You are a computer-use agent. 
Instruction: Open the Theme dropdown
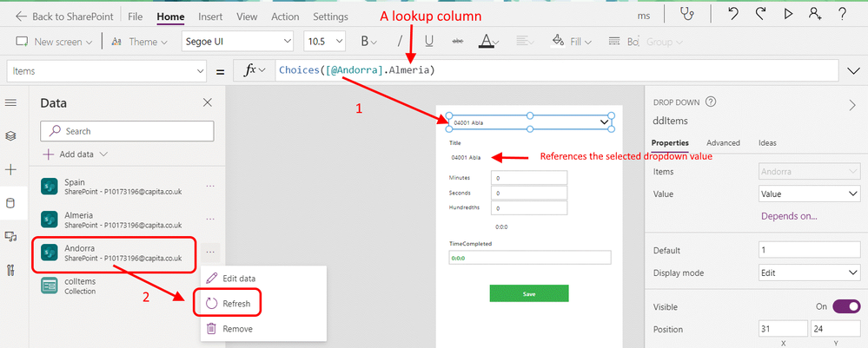click(x=140, y=42)
